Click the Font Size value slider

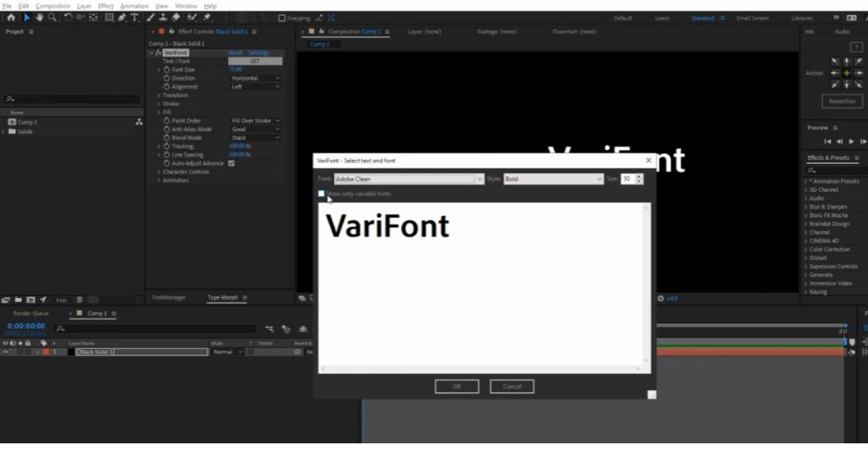235,70
